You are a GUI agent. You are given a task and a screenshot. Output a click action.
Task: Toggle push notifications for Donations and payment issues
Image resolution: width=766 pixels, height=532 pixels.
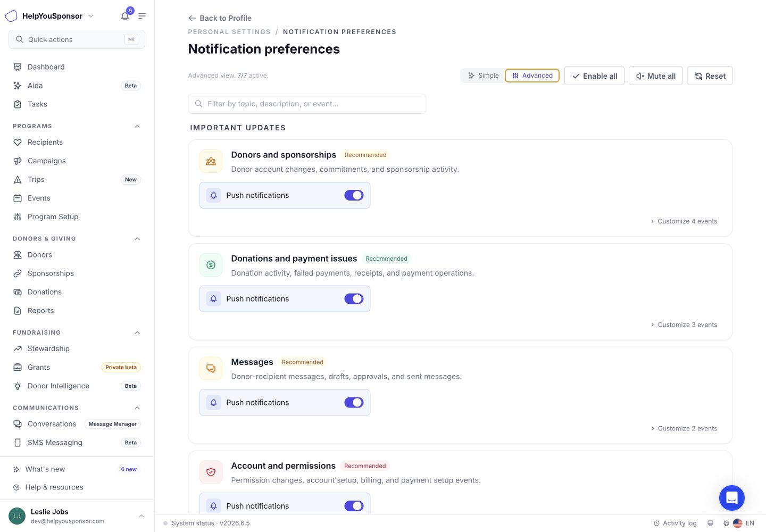pos(354,299)
